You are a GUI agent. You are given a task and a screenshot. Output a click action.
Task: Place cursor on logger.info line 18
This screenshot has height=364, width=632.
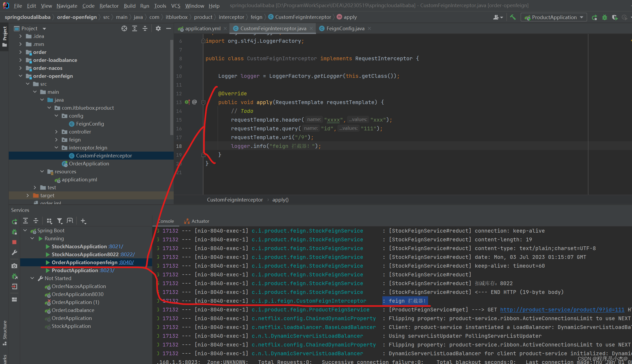click(276, 146)
